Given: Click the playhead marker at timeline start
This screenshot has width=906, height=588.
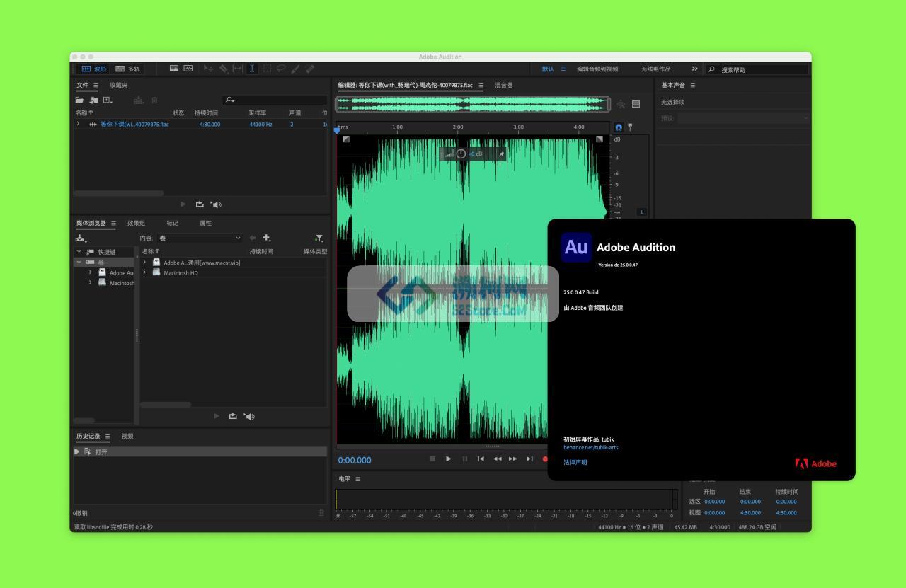Looking at the screenshot, I should pos(337,129).
